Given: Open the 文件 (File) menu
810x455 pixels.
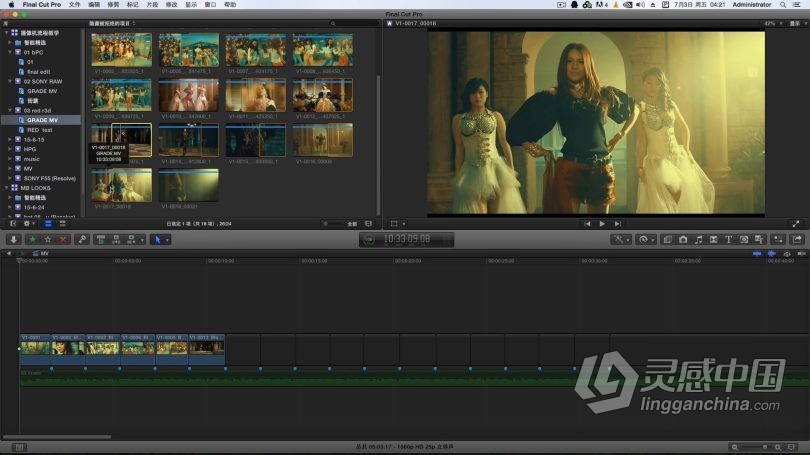Looking at the screenshot, I should point(74,5).
